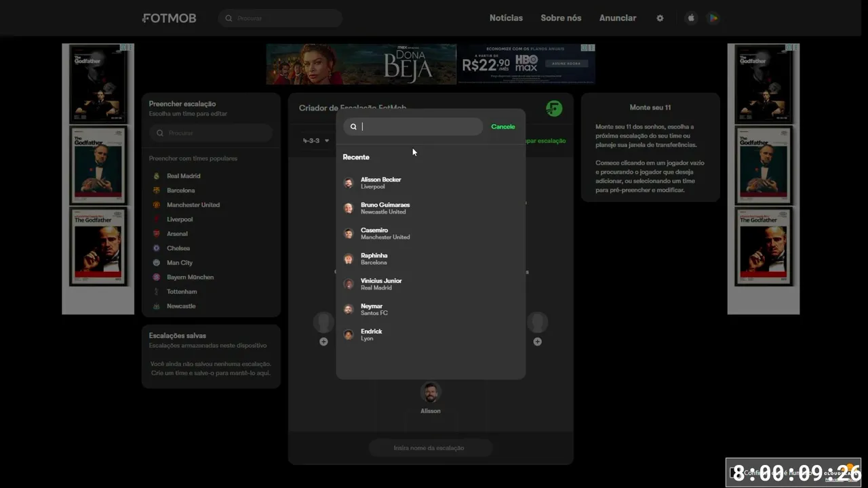Open the 4-3-3 formation dropdown
This screenshot has width=868, height=488.
(x=316, y=141)
